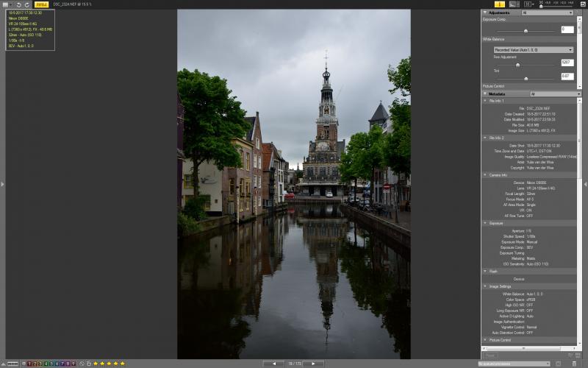
Task: Apply color label 3
Action: [x=40, y=364]
